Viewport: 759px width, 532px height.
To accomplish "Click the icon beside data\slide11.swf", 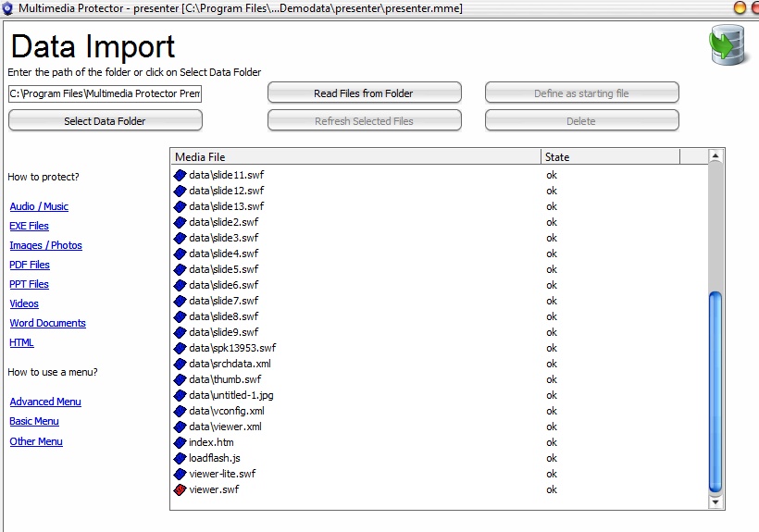I will pos(180,175).
